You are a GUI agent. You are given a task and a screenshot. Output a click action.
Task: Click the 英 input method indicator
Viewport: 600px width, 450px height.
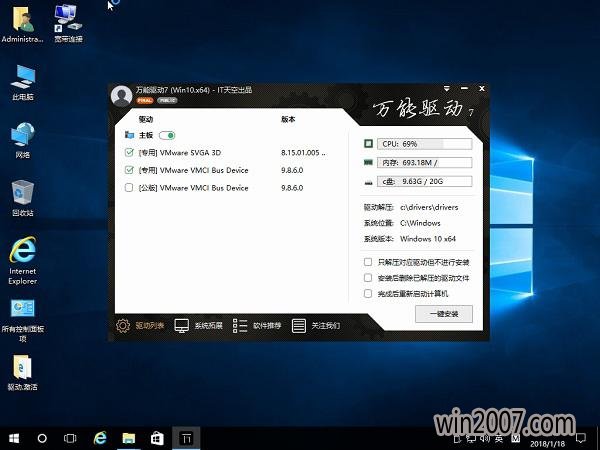499,438
